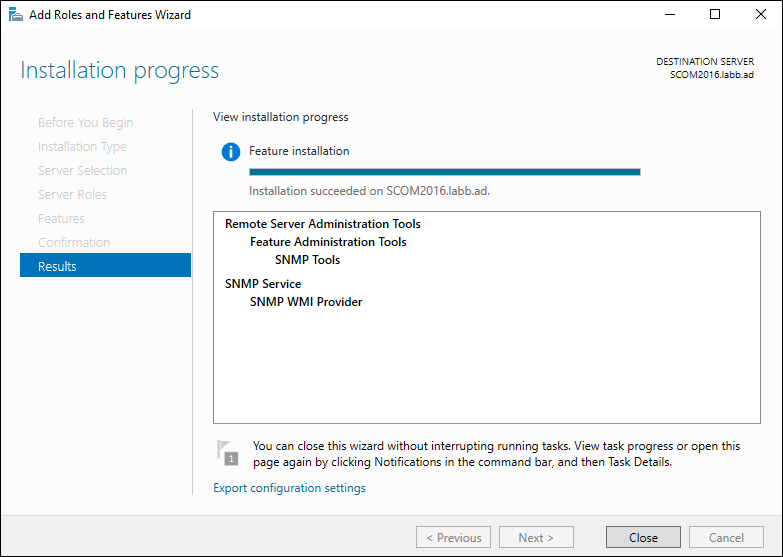Click the notification flag icon near the wizard tip
The image size is (783, 557).
[x=228, y=453]
